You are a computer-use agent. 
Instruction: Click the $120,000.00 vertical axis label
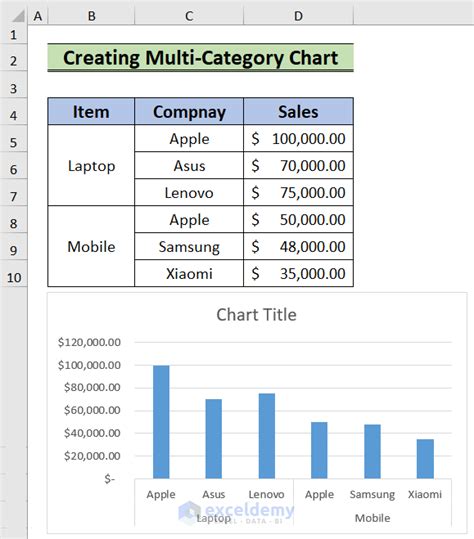(x=89, y=342)
